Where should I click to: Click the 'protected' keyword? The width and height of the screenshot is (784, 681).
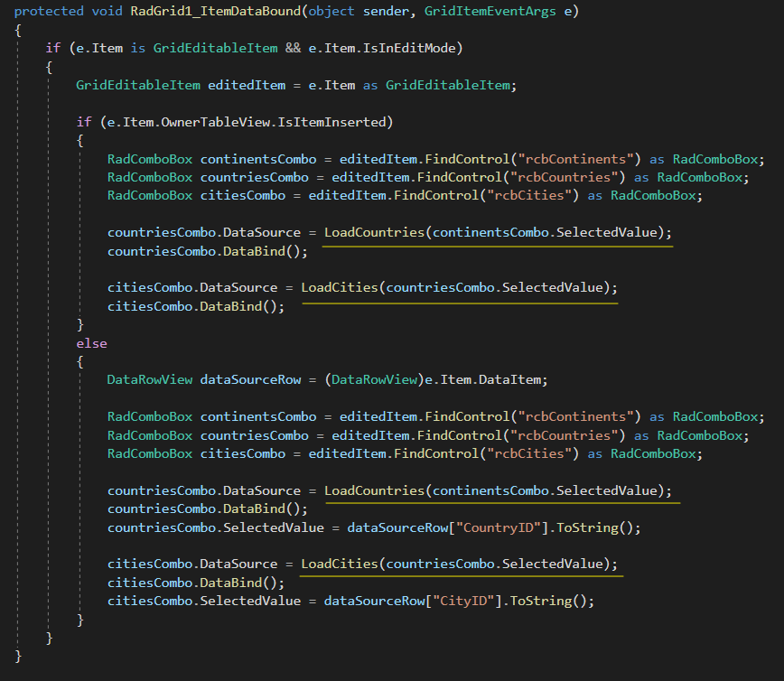(x=49, y=12)
